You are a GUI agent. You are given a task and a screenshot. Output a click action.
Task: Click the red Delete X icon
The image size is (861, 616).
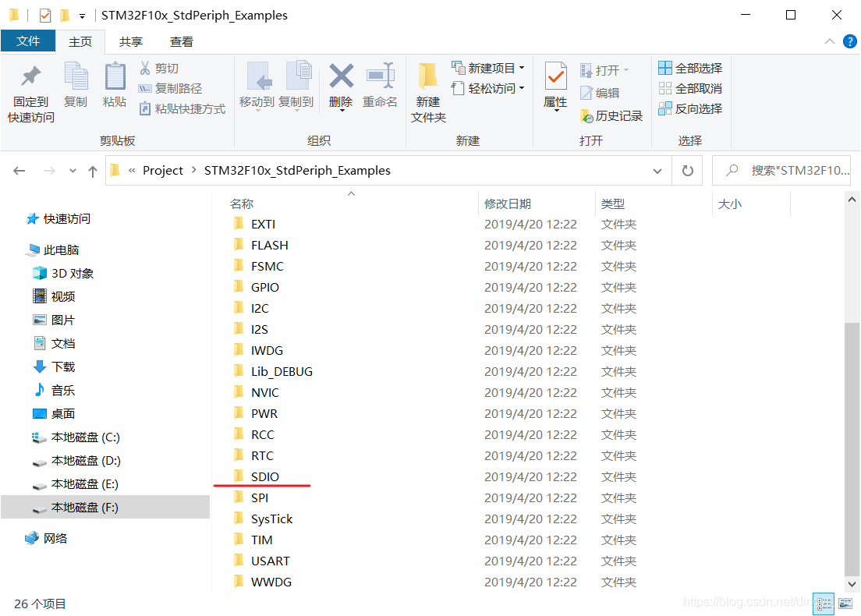pyautogui.click(x=341, y=76)
